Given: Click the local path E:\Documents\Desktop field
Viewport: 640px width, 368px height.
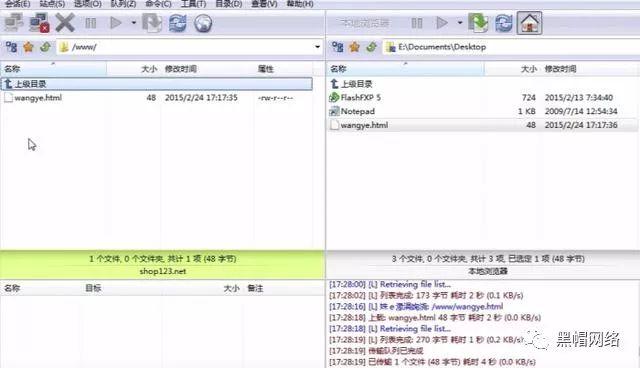Looking at the screenshot, I should click(x=511, y=47).
